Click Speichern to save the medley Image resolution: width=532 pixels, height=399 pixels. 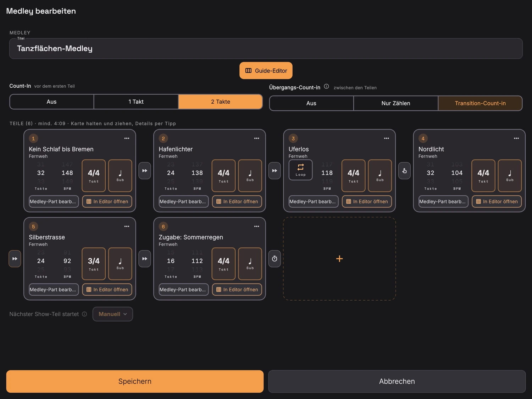coord(135,381)
